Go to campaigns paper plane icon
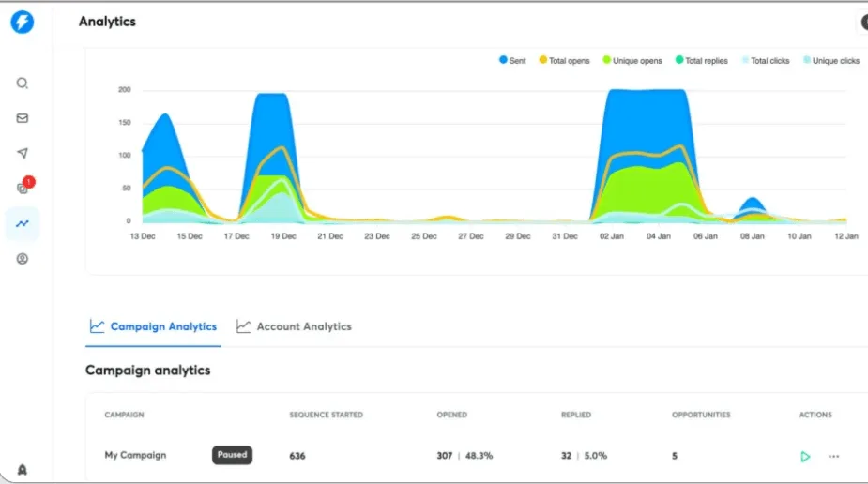 point(23,153)
